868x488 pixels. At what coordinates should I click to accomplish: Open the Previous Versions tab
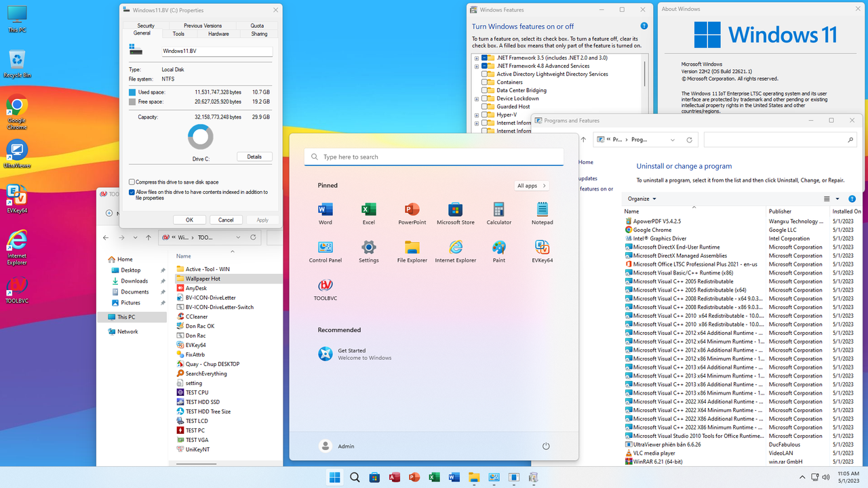coord(202,26)
